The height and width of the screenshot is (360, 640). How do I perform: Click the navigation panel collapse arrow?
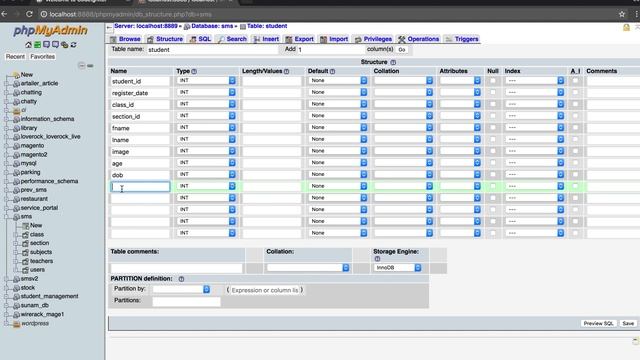pyautogui.click(x=109, y=28)
